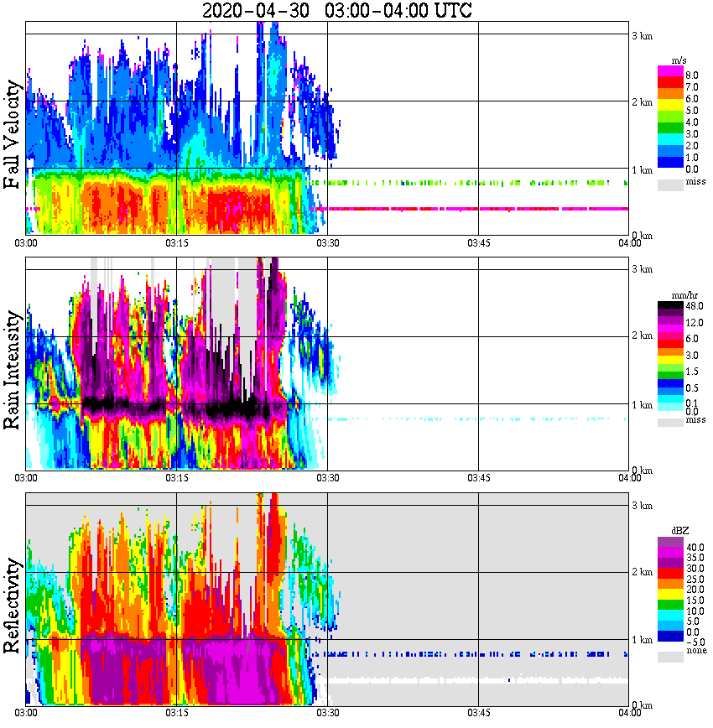Click the 1 km label beside Reflectivity
This screenshot has width=713, height=728.
click(643, 640)
